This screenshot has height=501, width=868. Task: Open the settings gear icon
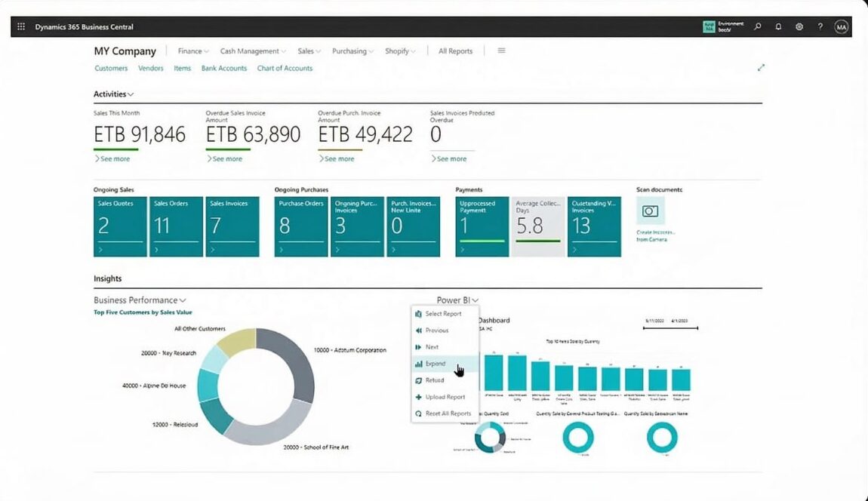799,27
